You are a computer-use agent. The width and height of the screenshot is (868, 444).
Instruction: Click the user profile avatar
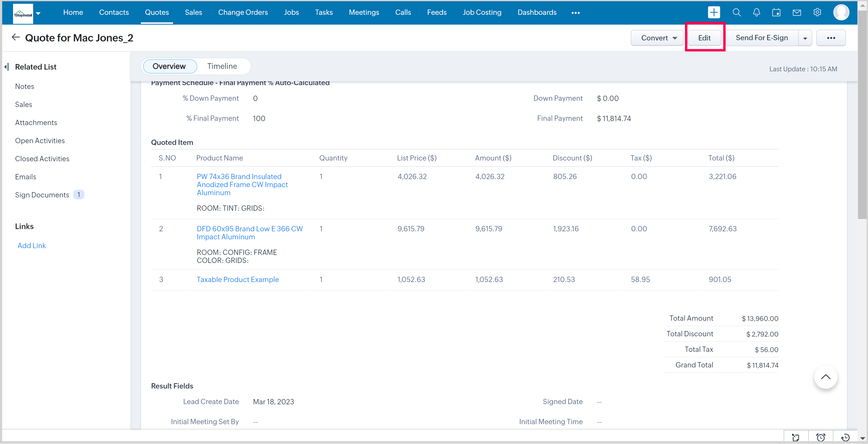pos(841,13)
